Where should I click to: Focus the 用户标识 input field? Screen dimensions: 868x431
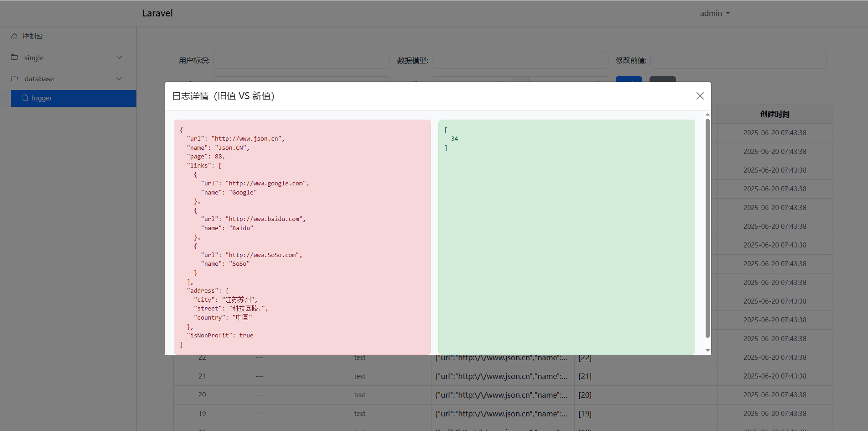[301, 60]
